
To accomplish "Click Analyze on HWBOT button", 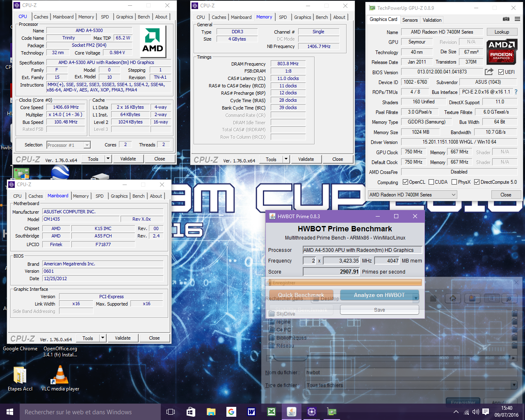I will tap(379, 295).
